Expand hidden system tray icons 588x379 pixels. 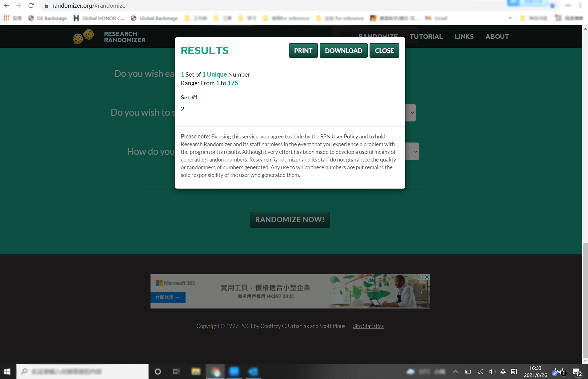click(456, 371)
